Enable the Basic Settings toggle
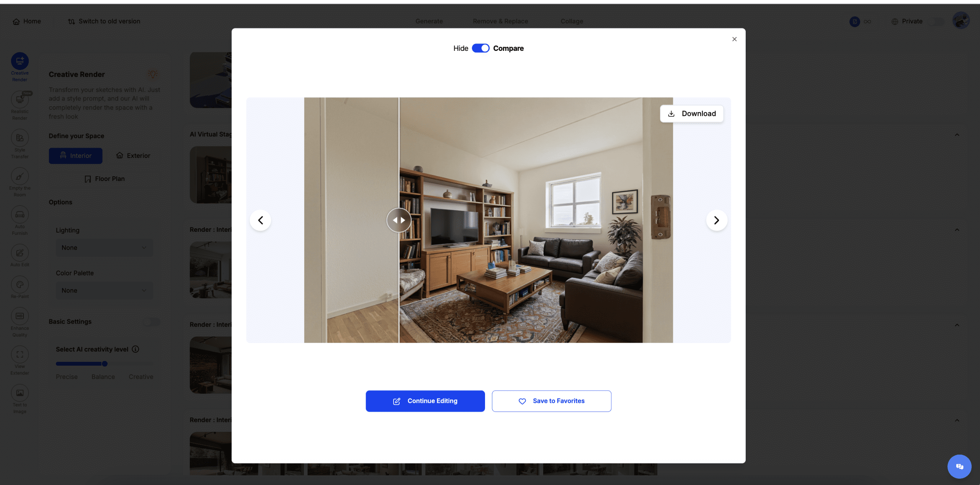 (x=151, y=322)
